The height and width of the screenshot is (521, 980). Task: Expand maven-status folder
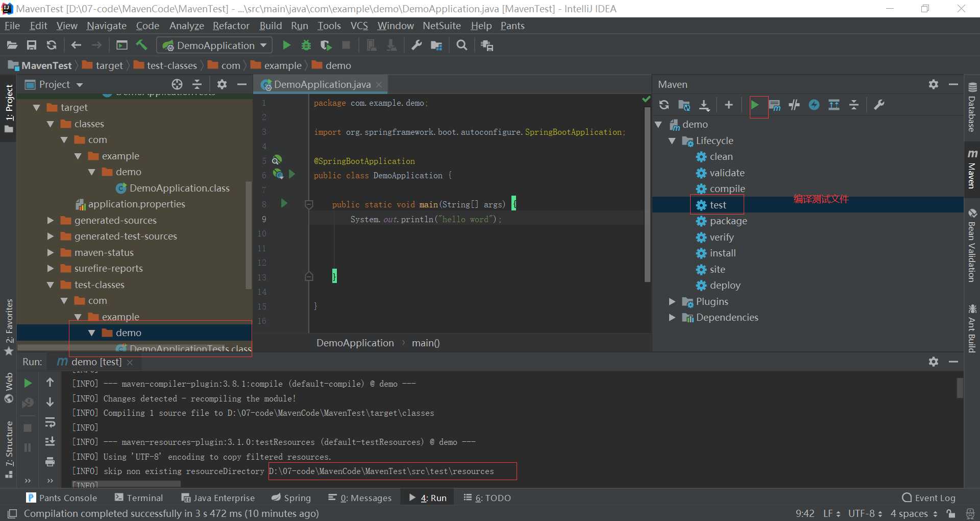50,252
